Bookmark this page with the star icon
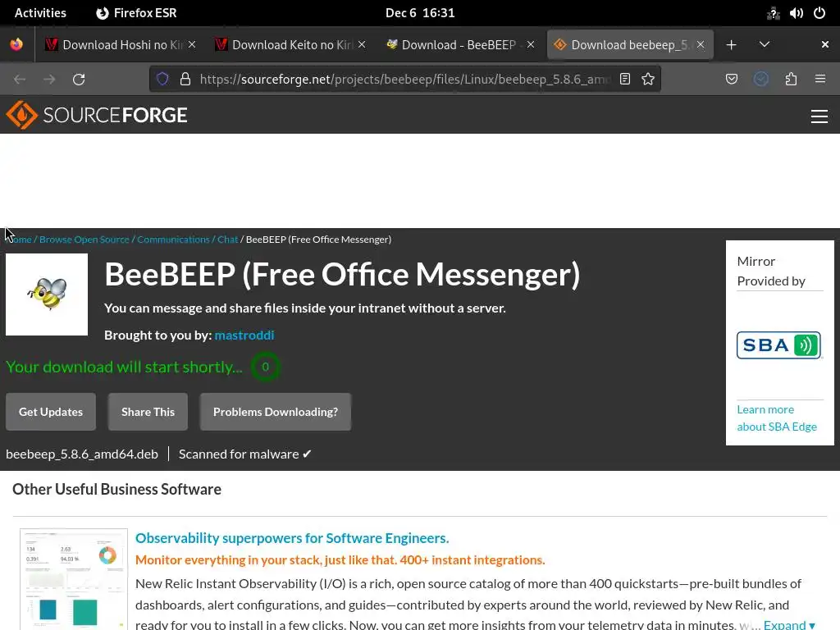The image size is (840, 630). click(x=648, y=80)
